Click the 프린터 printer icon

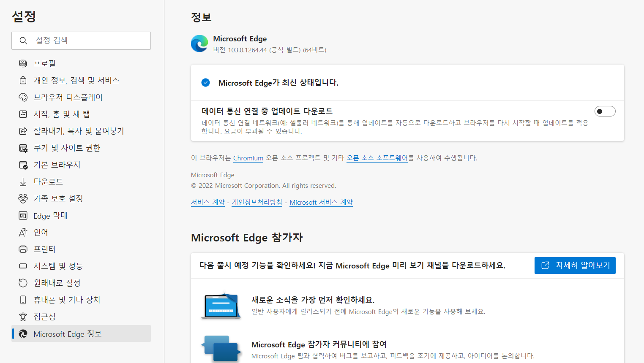tap(23, 249)
